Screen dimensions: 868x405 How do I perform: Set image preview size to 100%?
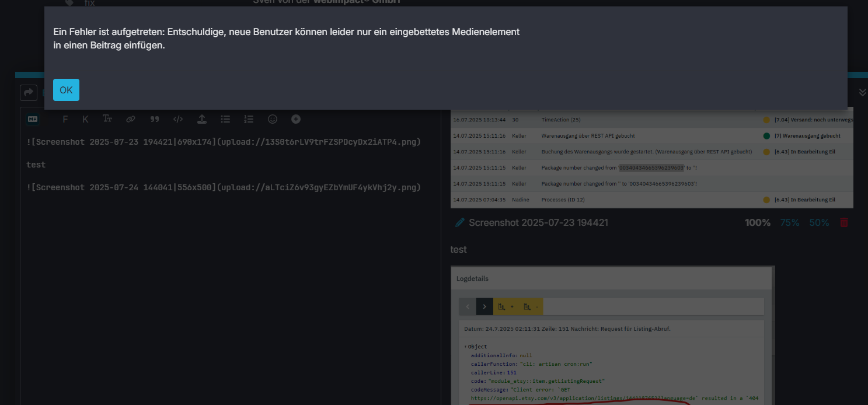757,222
